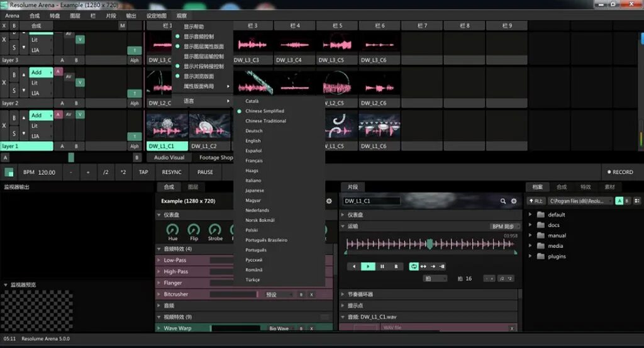Screen dimensions: 644x348
Task: Adjust the Bitcrusher effect slider
Action: click(233, 295)
